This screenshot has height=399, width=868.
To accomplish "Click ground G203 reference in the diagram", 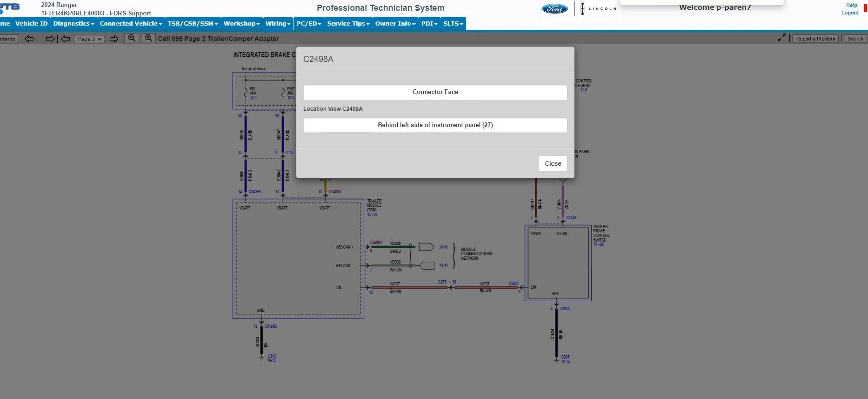I will [272, 356].
